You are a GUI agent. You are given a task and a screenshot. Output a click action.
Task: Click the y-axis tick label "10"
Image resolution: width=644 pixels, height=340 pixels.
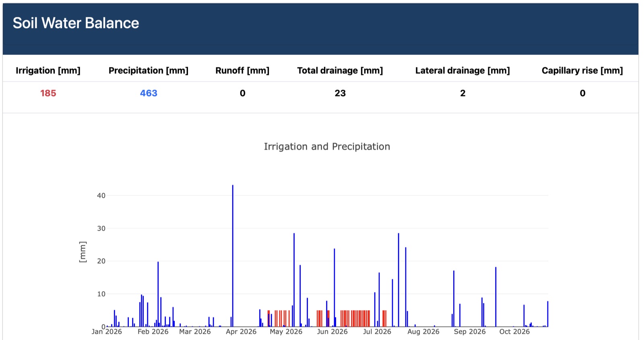coord(101,294)
